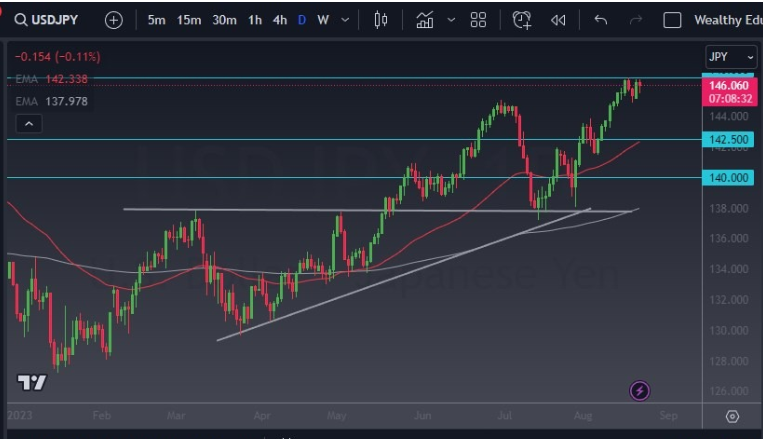The height and width of the screenshot is (439, 763).
Task: Click the Jul label on the time axis
Action: (x=505, y=416)
